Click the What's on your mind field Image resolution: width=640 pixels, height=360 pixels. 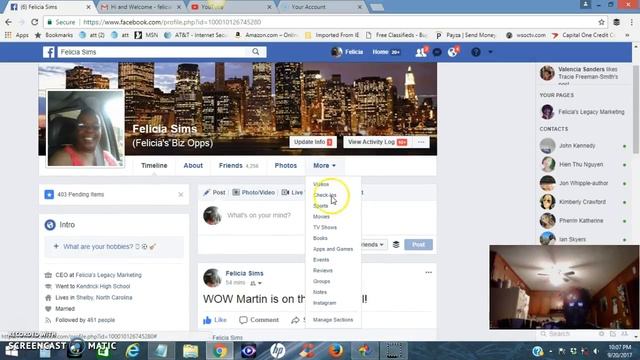click(x=259, y=215)
